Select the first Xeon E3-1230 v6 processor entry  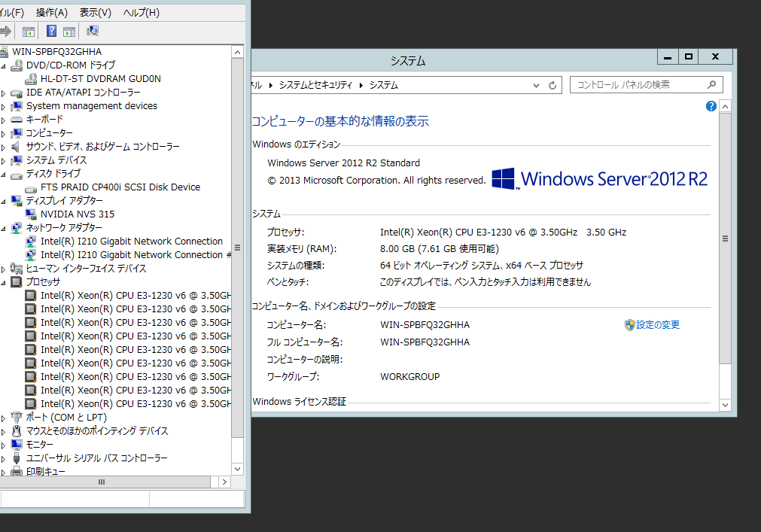coord(135,295)
